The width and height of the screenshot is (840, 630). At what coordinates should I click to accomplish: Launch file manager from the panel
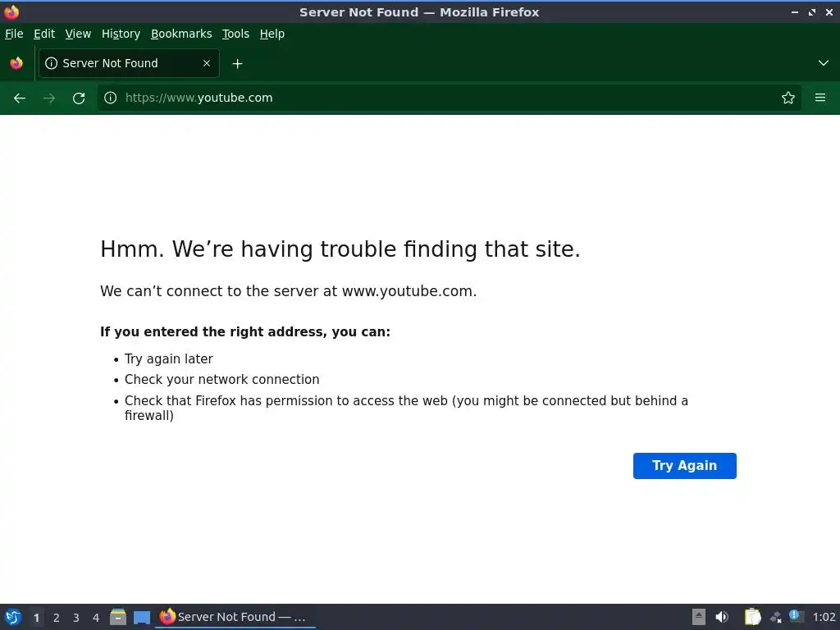tap(118, 617)
